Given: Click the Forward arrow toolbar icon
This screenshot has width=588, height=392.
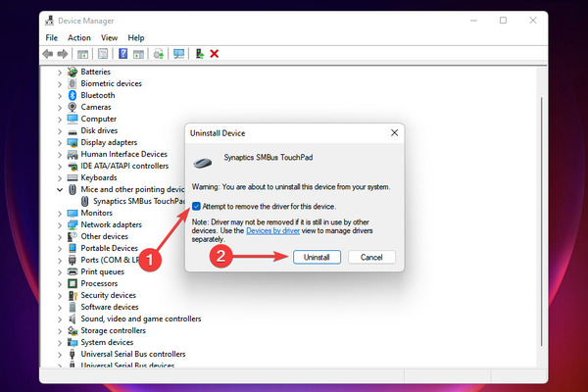Looking at the screenshot, I should click(x=63, y=54).
